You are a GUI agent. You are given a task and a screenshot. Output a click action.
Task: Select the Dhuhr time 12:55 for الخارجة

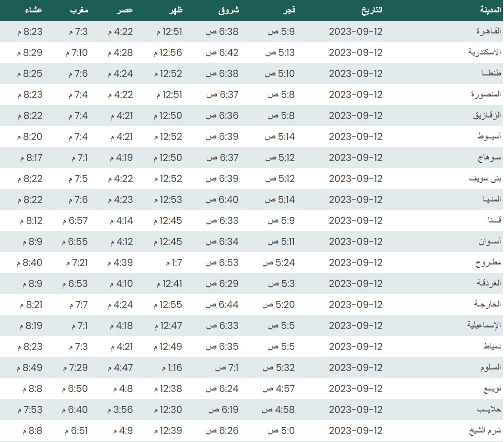[168, 305]
